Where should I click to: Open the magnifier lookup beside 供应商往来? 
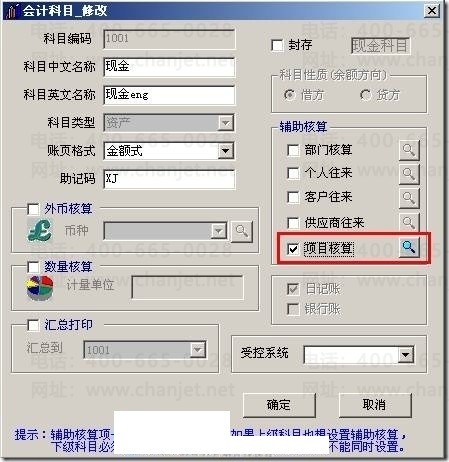tap(409, 222)
